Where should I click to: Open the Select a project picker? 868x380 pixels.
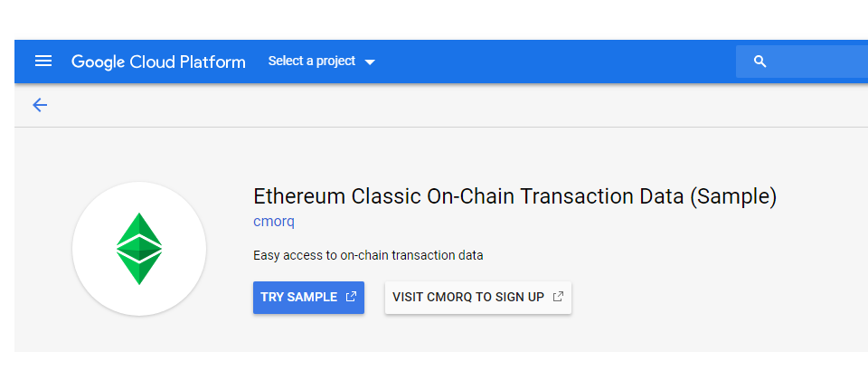(x=322, y=61)
